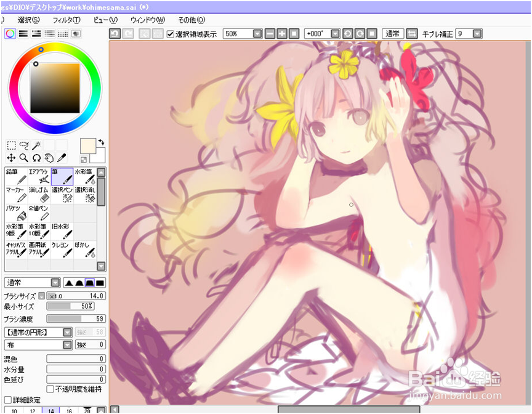Open the +000° rotation angle dropdown
This screenshot has width=532, height=414.
click(335, 34)
